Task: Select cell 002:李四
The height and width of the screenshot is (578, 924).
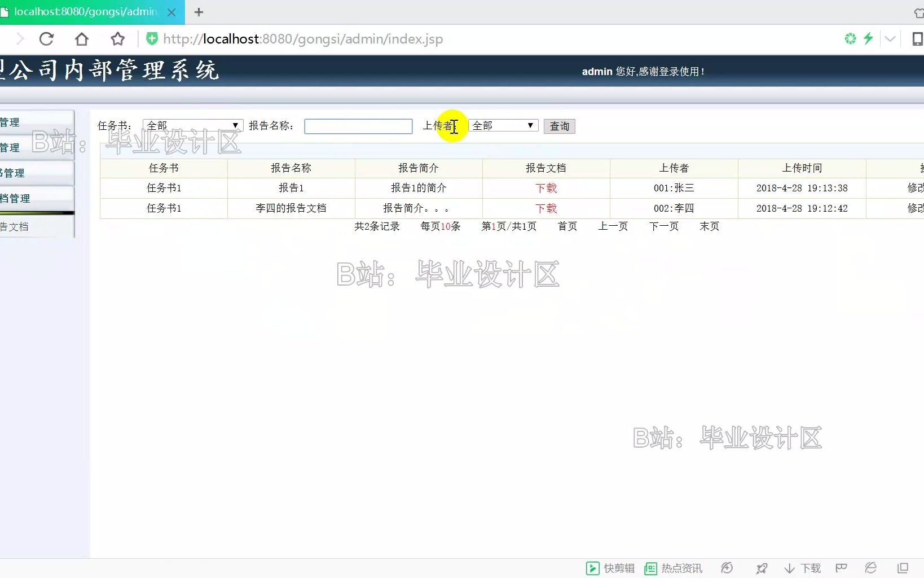Action: click(x=674, y=208)
